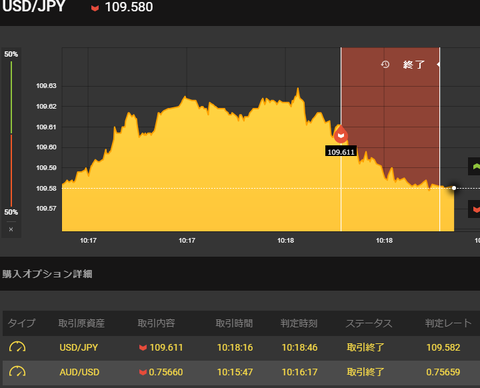Click the 109.61 price axis label
This screenshot has width=480, height=388.
click(46, 127)
